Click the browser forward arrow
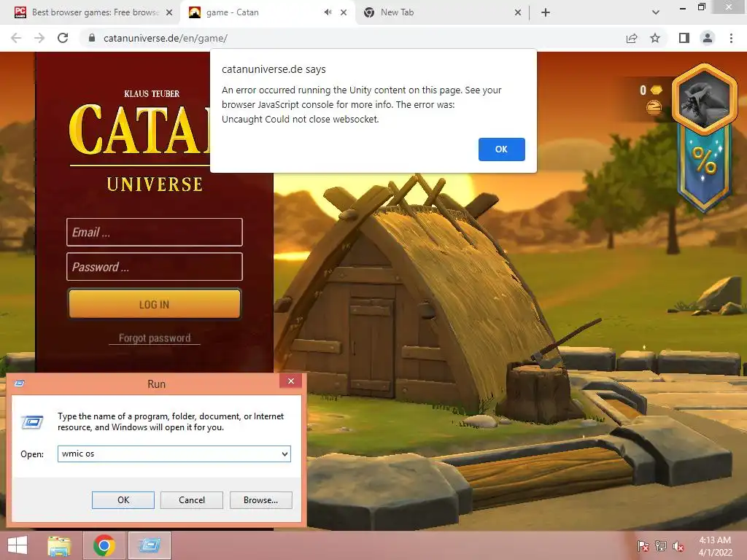 tap(39, 38)
